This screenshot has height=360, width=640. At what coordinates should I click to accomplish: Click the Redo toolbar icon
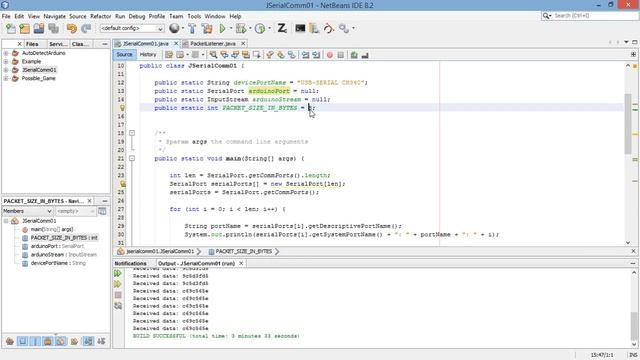[86, 29]
